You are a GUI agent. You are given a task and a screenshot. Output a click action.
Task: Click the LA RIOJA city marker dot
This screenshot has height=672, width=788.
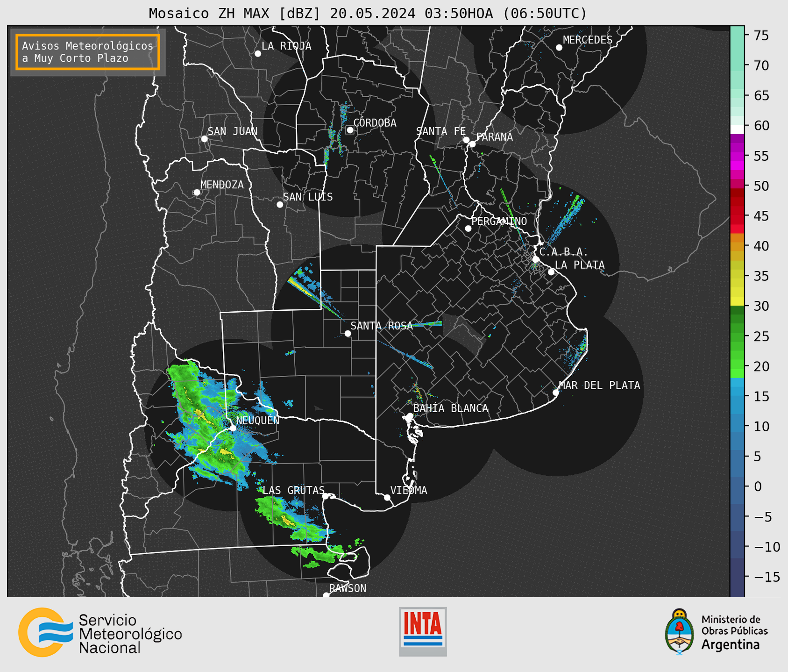click(x=258, y=54)
